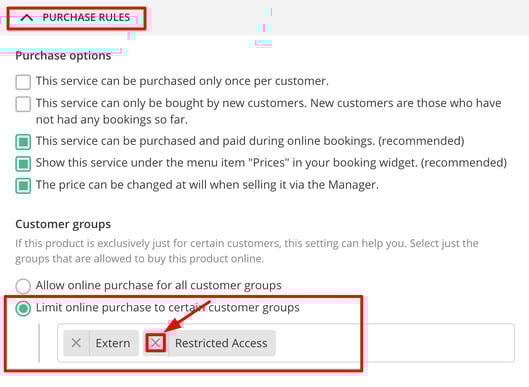Viewport: 529px width, 387px height.
Task: Check the new customers only option
Action: [23, 104]
